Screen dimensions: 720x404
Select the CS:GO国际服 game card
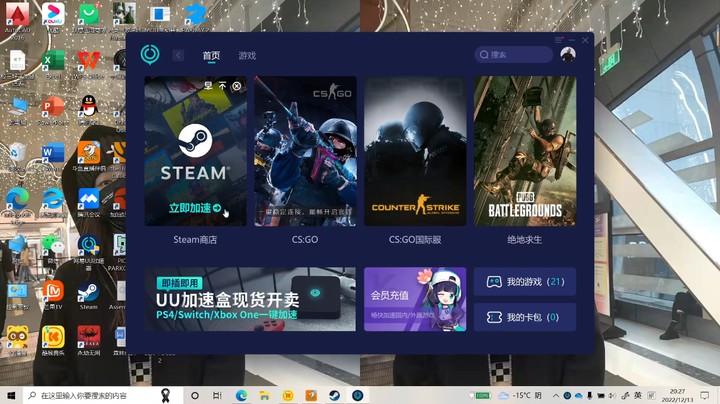[415, 151]
